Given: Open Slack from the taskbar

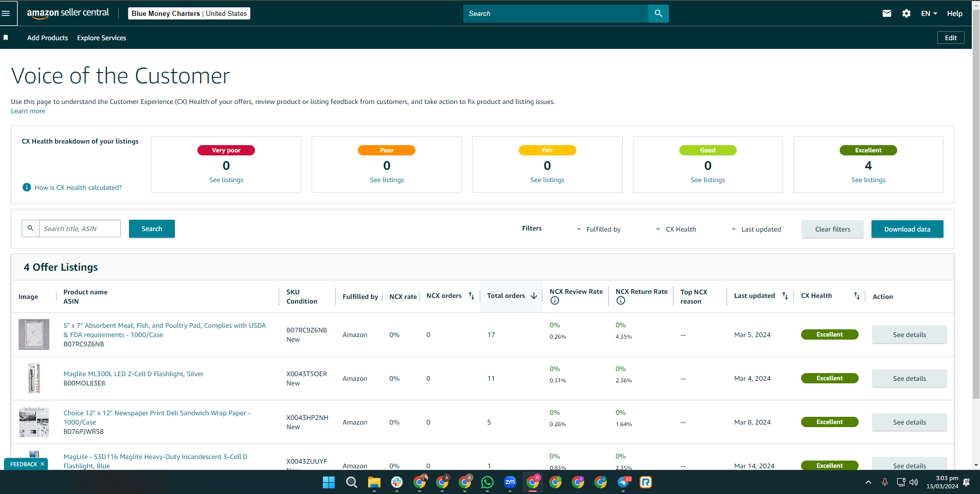Looking at the screenshot, I should (x=396, y=482).
